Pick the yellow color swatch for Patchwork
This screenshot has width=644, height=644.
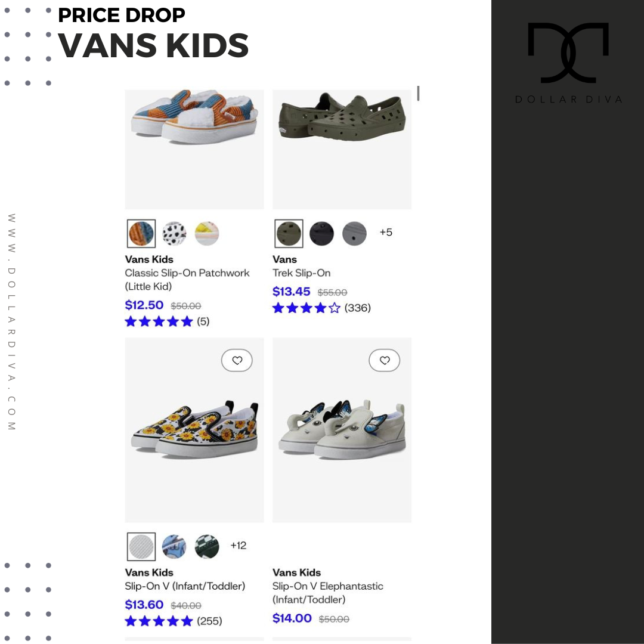pyautogui.click(x=206, y=234)
